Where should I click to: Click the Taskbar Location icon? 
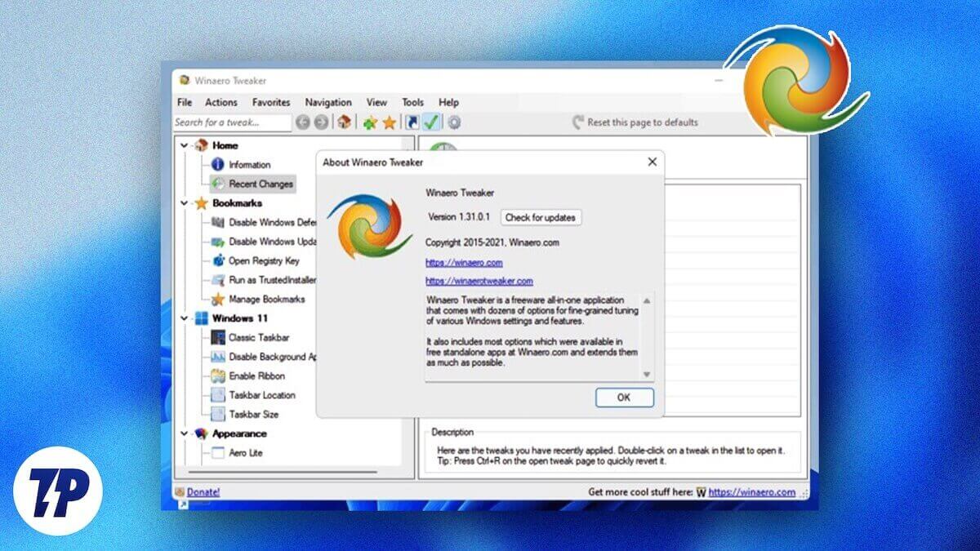click(x=218, y=395)
